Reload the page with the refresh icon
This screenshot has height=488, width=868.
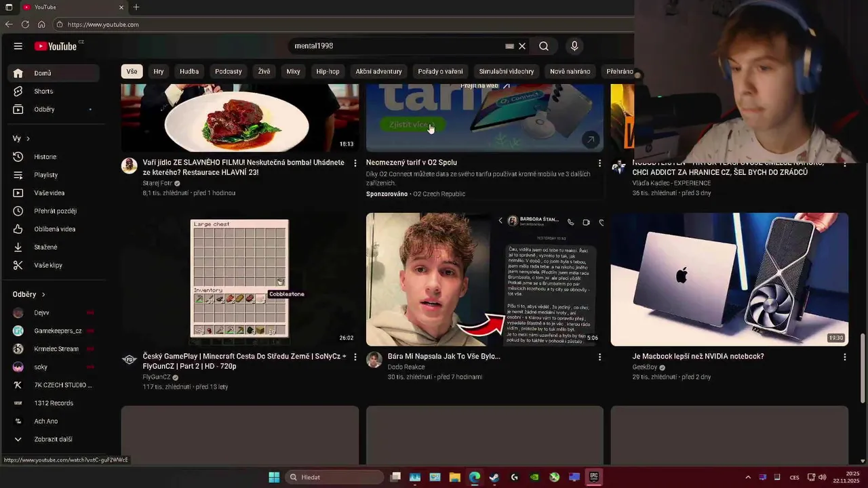[25, 24]
